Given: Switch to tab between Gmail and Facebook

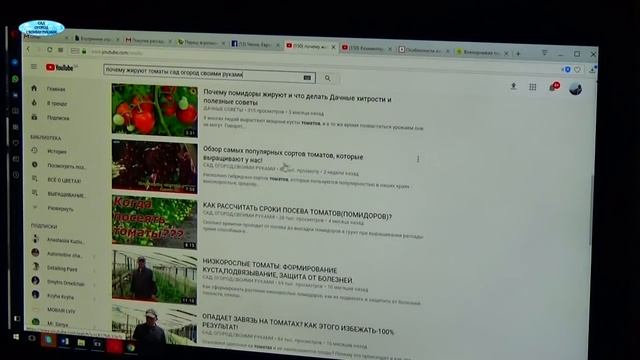Looking at the screenshot, I should 201,42.
